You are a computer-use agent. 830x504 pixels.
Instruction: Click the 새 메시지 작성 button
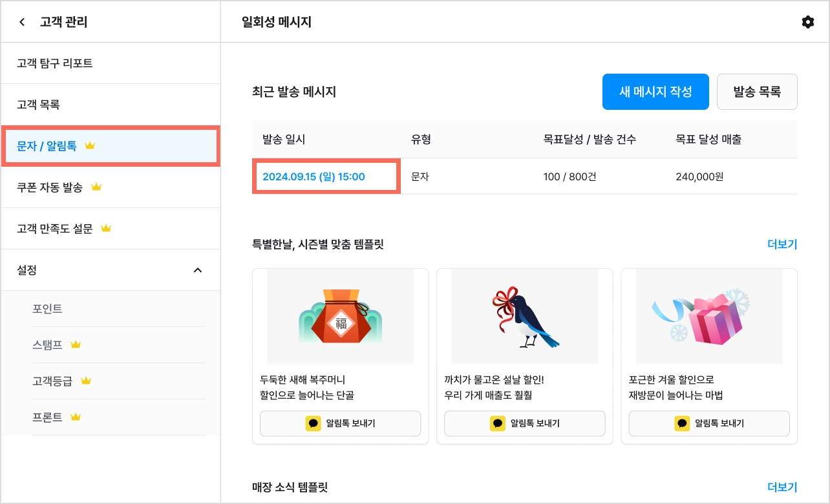tap(655, 92)
